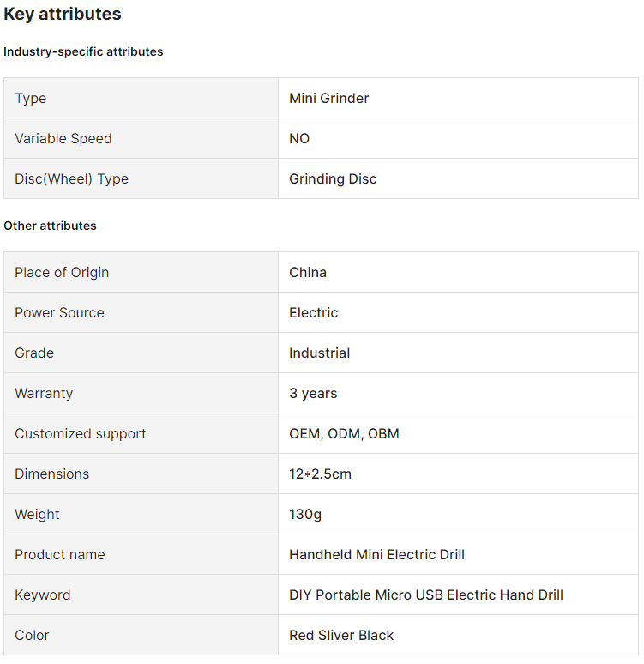Select the Handheld Mini Electric Drill text
This screenshot has height=664, width=644.
pos(376,555)
